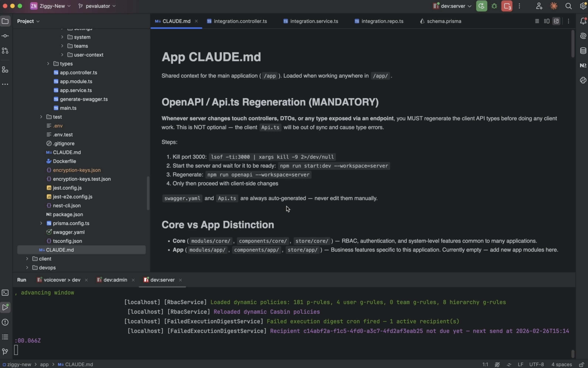Click the editor vertical scrollbar
This screenshot has width=588, height=368.
[573, 44]
